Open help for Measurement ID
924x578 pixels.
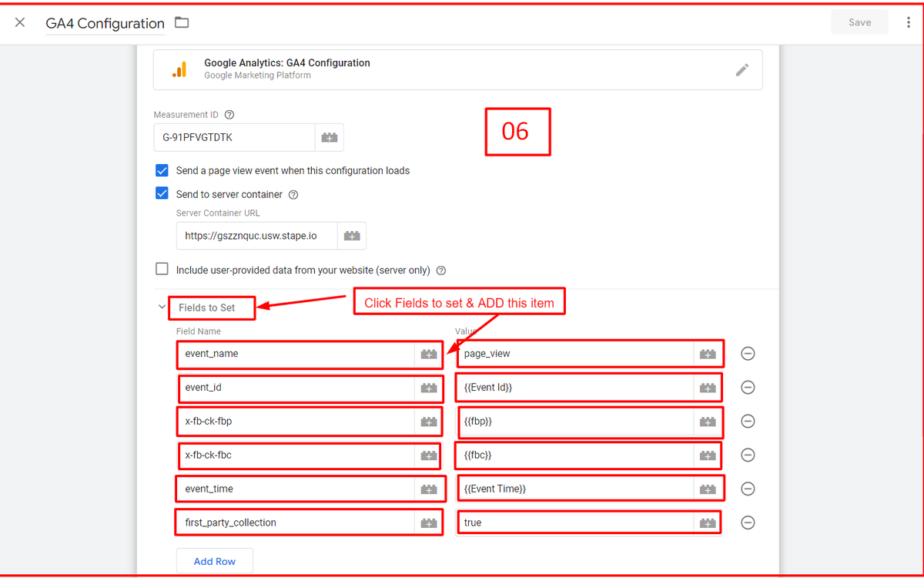tap(229, 115)
